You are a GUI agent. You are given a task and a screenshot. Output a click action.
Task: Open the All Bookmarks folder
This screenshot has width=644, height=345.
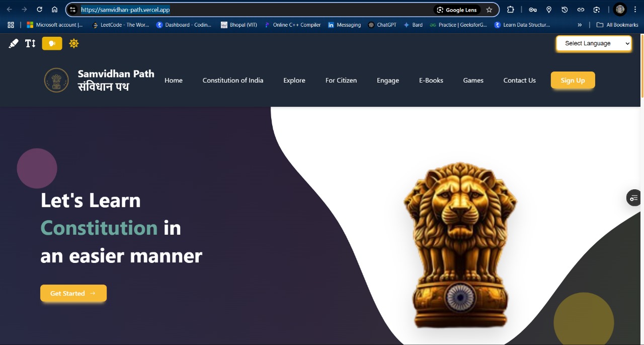[617, 25]
